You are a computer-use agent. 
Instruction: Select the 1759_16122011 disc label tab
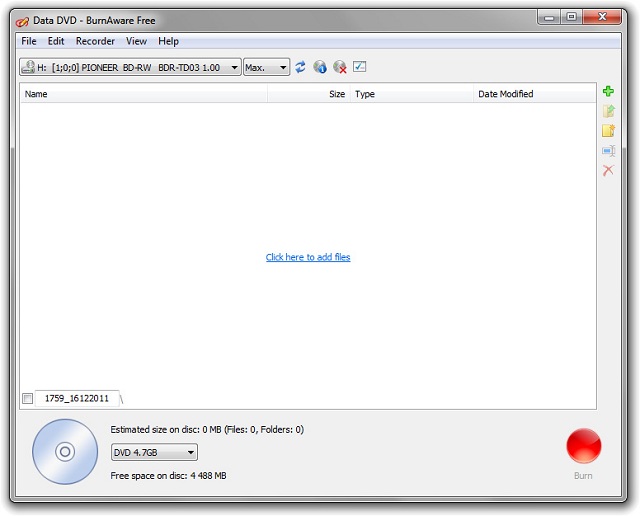point(77,398)
